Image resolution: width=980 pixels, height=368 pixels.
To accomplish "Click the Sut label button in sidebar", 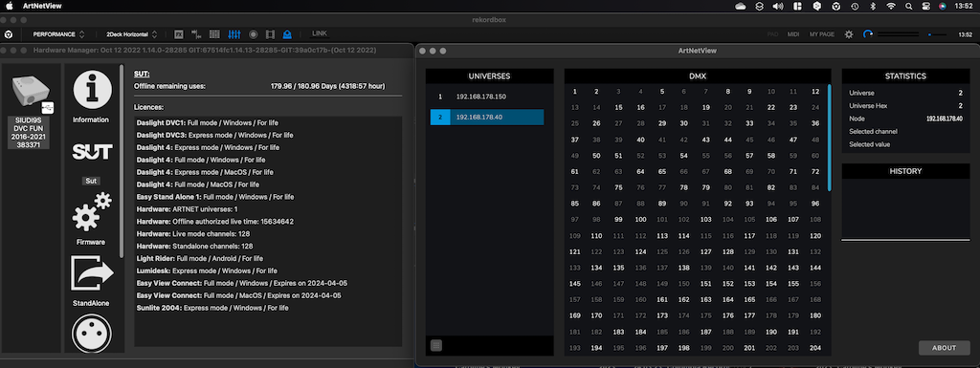I will pos(91,181).
